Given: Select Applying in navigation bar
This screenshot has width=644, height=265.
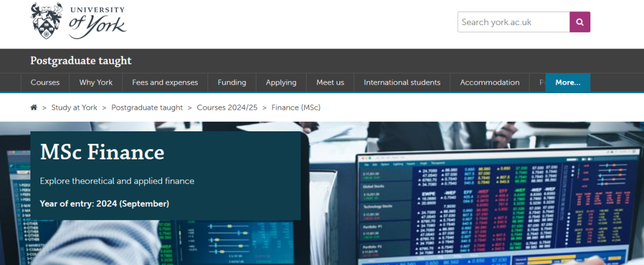Looking at the screenshot, I should pyautogui.click(x=281, y=82).
